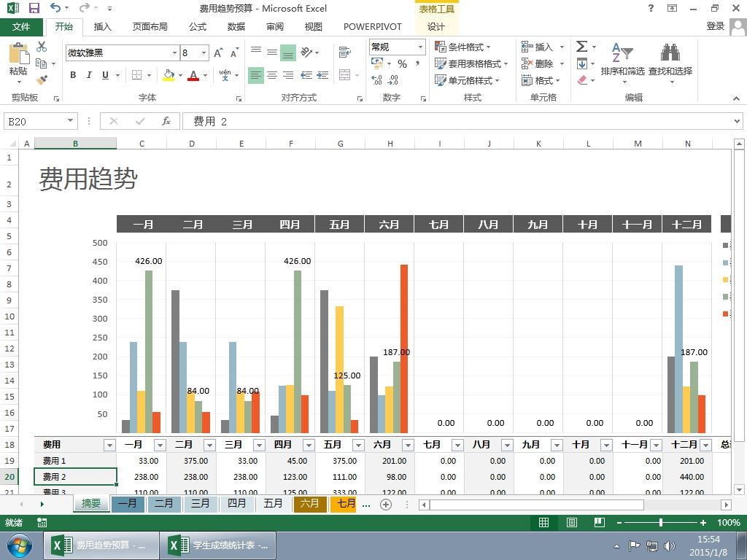
Task: Open Conditional Formatting menu
Action: click(x=462, y=47)
